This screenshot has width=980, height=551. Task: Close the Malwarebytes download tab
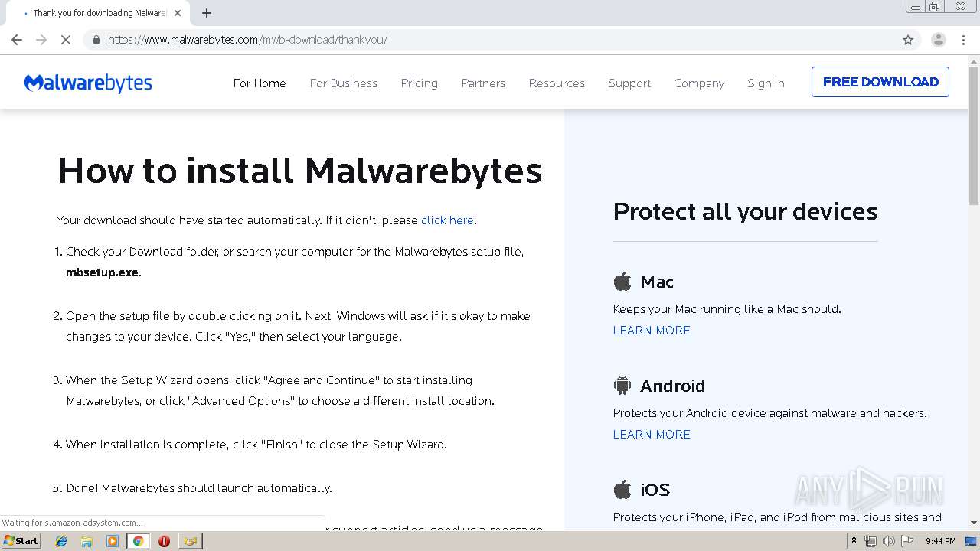tap(178, 13)
